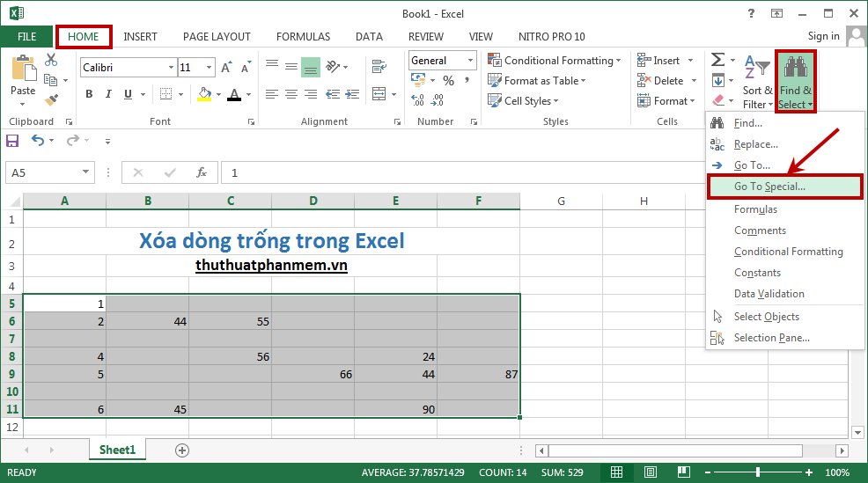Toggle Bold formatting
868x483 pixels.
click(89, 95)
